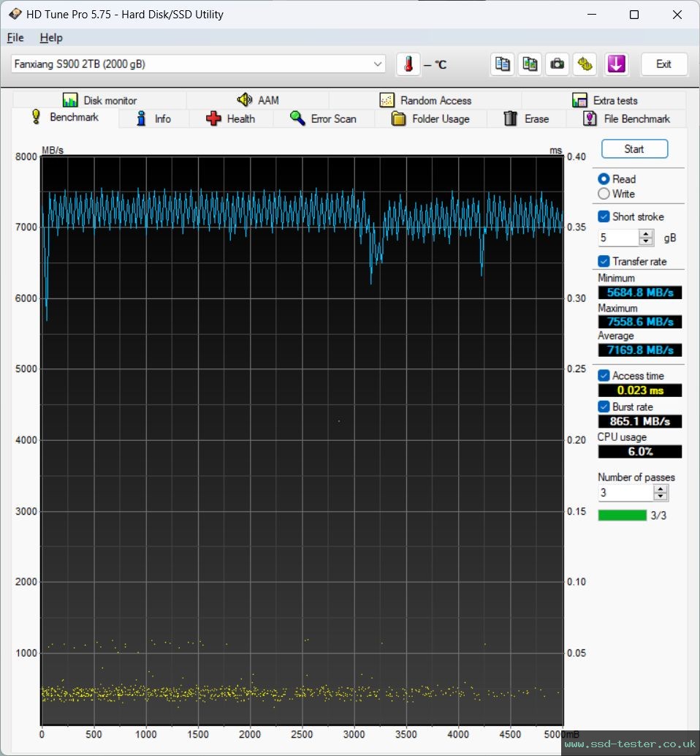Click the Benchmark light bulb icon
This screenshot has width=700, height=756.
36,117
